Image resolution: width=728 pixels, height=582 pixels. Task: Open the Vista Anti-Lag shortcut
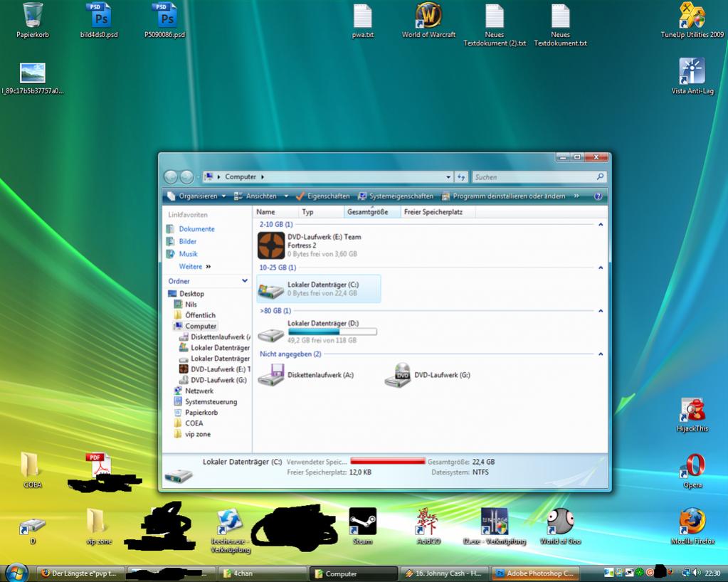pos(692,77)
